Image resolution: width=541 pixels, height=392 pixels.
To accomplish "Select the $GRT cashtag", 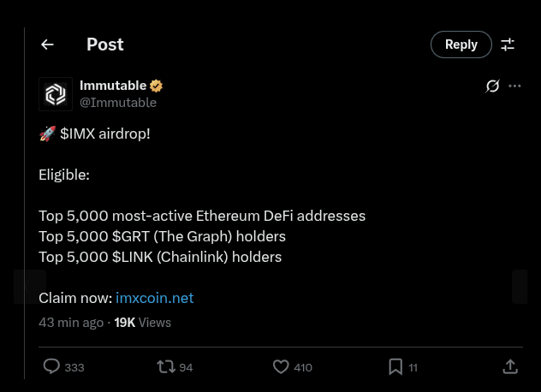I will coord(130,236).
